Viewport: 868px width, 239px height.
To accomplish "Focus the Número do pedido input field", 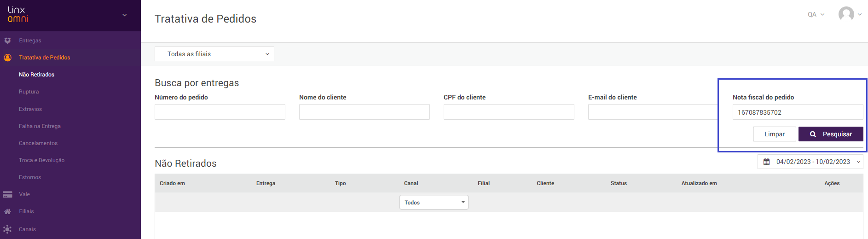I will [220, 112].
